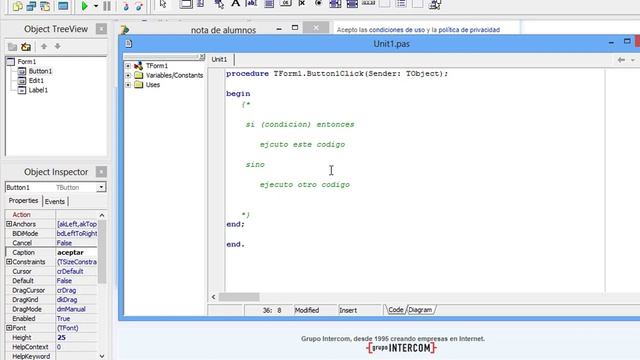Pick the Button (OK) component in the palette
Screen dimensions: 640x360
(285, 4)
